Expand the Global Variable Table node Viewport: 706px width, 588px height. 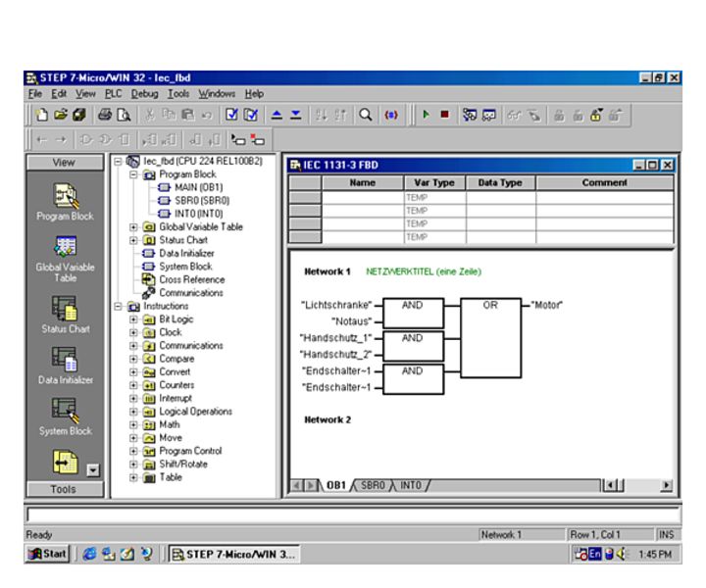coord(133,226)
